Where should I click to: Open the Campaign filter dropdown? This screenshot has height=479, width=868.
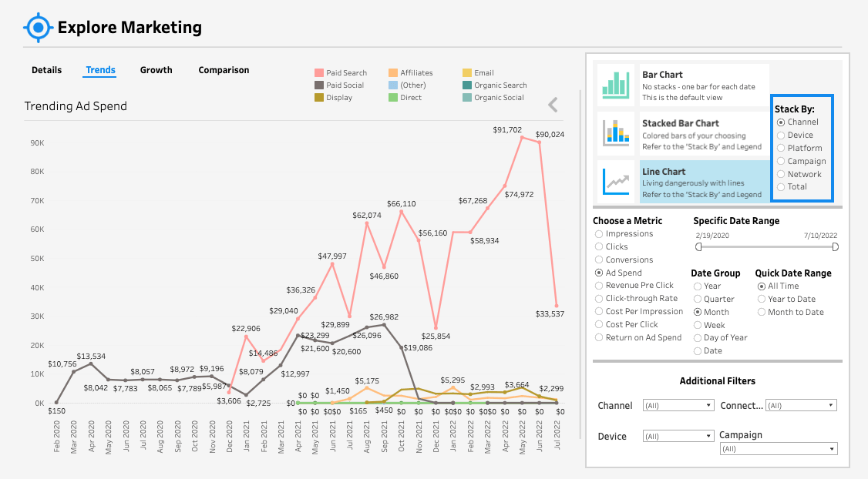778,448
